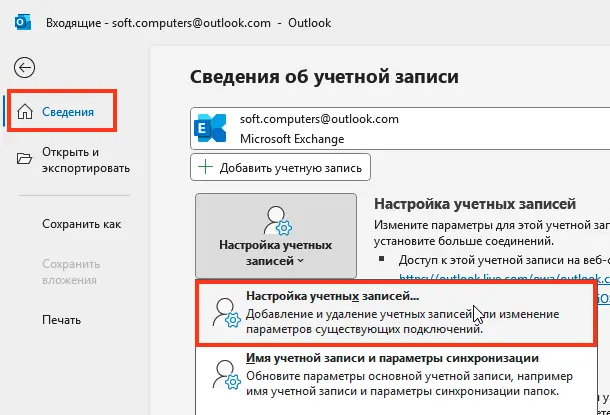
Task: Click the open folder icon
Action: [x=24, y=159]
